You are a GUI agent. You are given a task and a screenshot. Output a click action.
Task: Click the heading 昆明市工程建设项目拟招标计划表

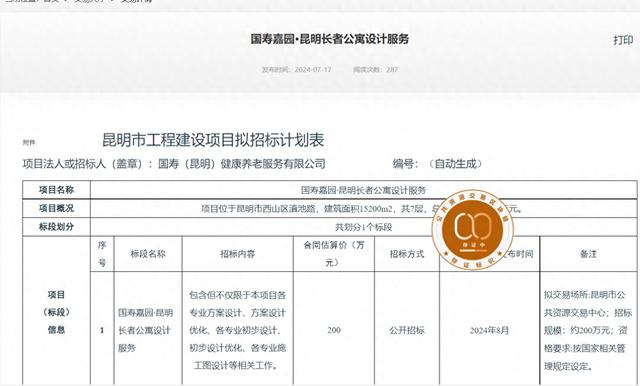click(x=213, y=140)
